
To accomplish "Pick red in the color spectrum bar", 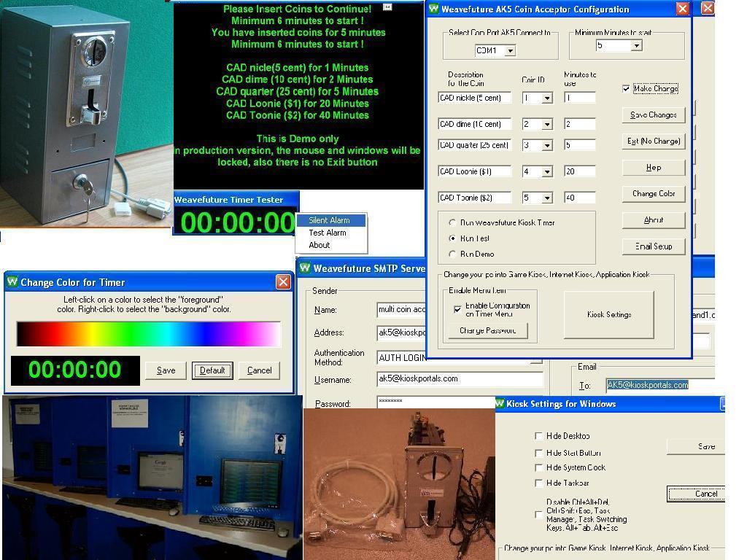I will click(55, 334).
